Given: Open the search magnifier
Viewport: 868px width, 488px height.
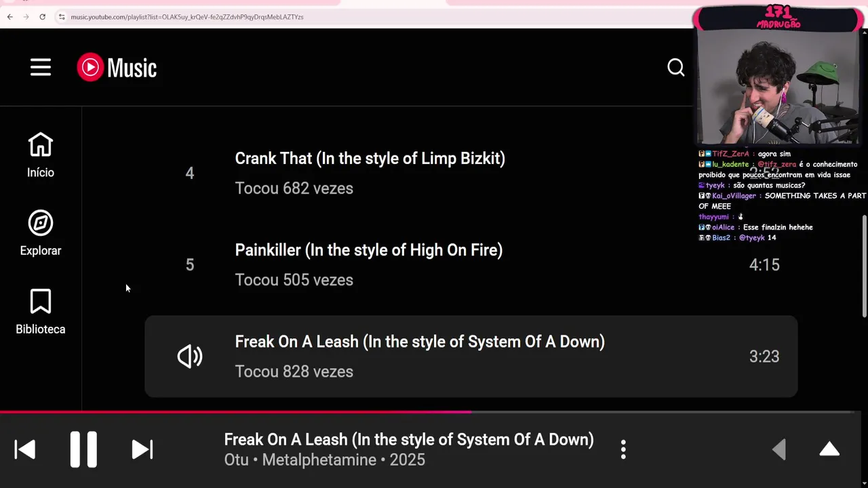Looking at the screenshot, I should point(675,67).
